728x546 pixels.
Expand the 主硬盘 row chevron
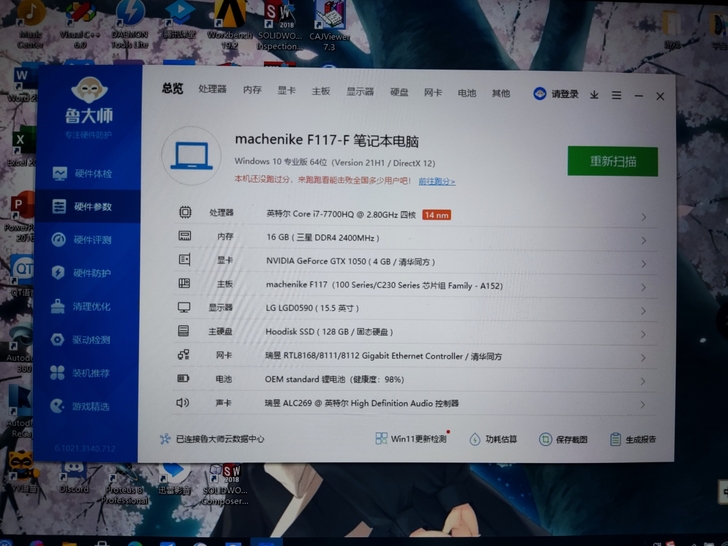[x=643, y=334]
